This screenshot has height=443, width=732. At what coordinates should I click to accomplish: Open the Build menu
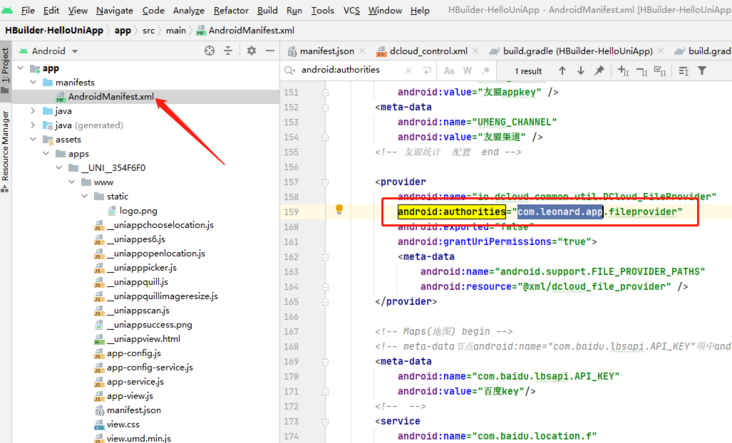coord(267,10)
